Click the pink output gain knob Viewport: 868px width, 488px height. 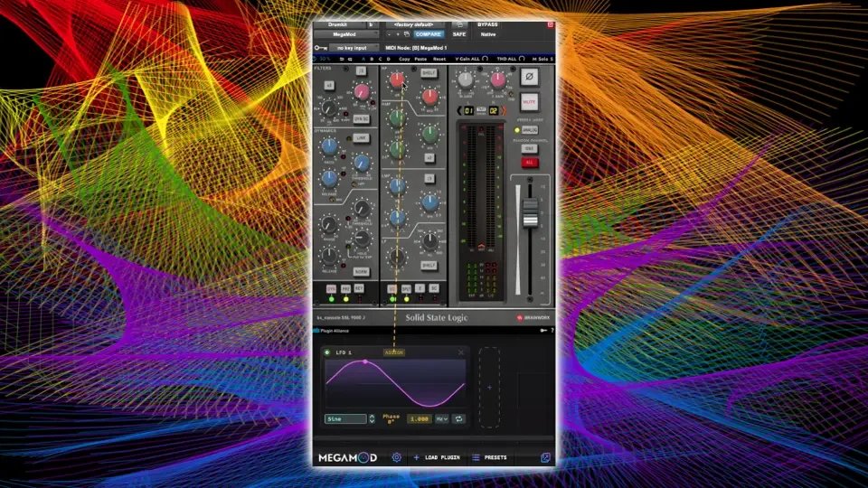click(497, 80)
